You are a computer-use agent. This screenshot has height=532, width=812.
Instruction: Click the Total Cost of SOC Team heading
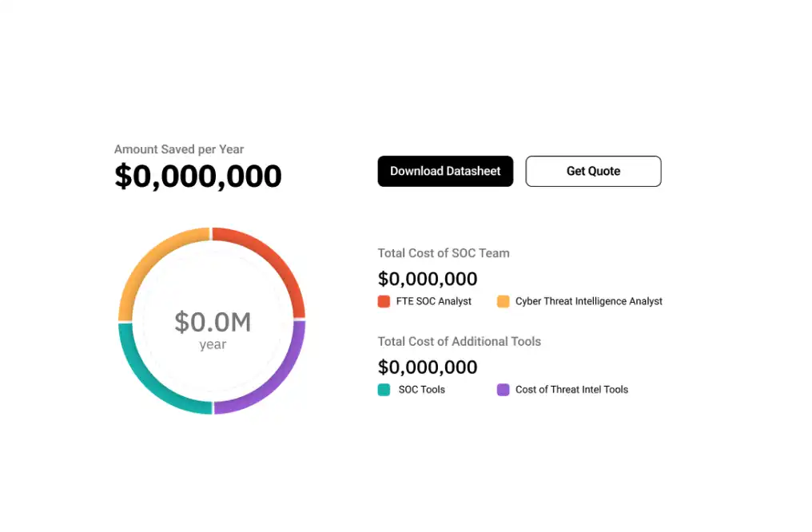click(x=444, y=253)
